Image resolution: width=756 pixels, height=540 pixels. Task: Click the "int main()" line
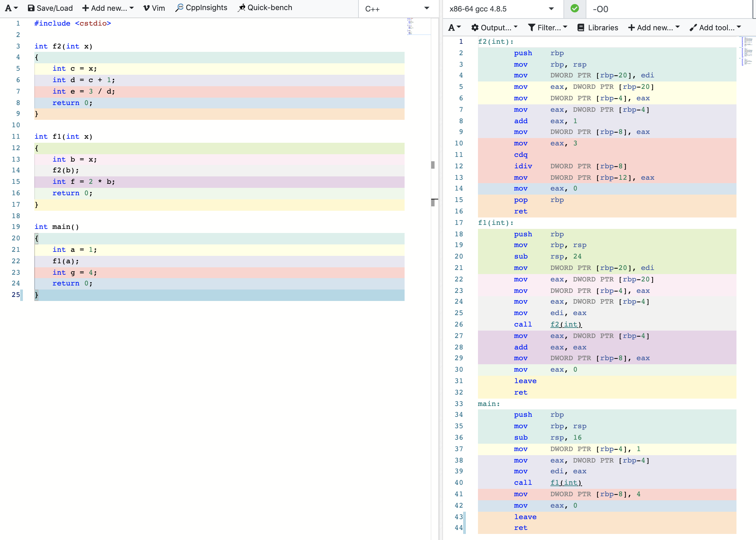[x=57, y=227]
